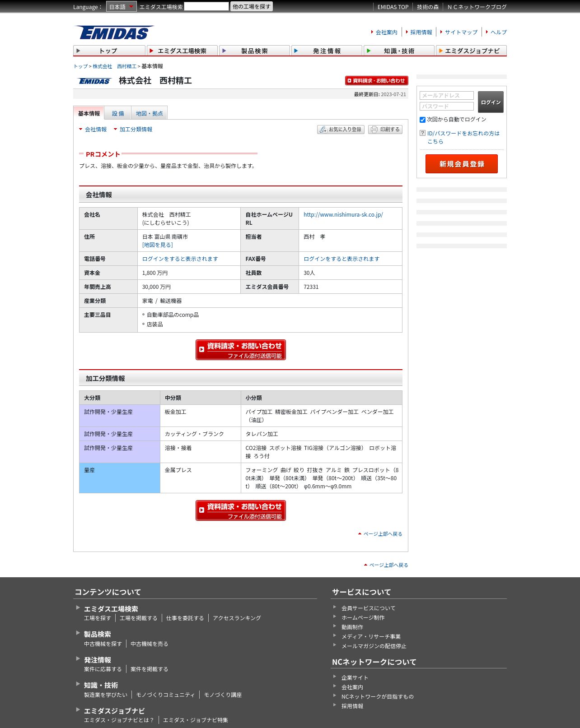Click the footer メールマガジンの配信停止 link
Screen dimensions: 580x728
point(374,646)
